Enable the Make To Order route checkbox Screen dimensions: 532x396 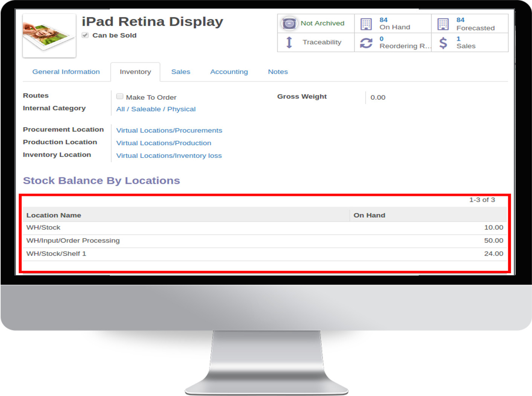[120, 96]
